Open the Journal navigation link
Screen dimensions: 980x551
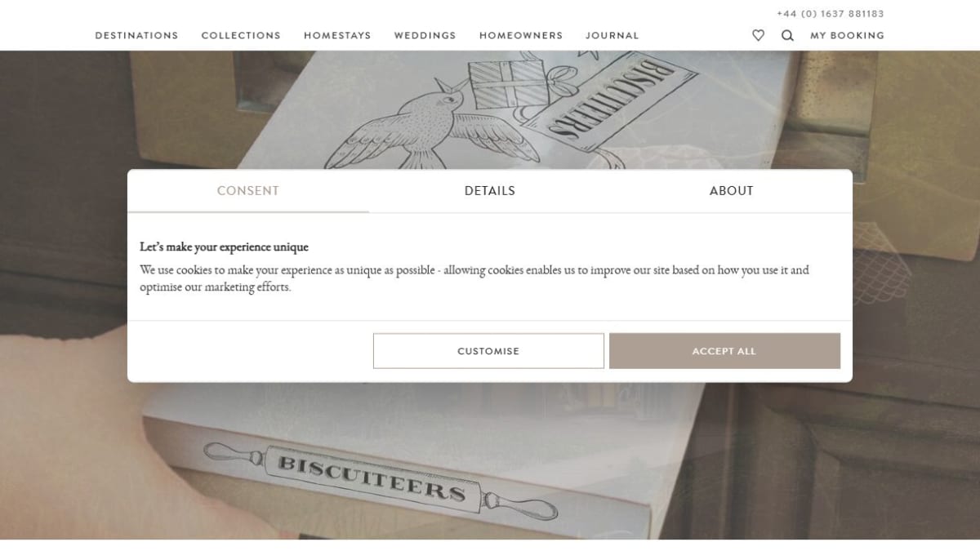[612, 36]
